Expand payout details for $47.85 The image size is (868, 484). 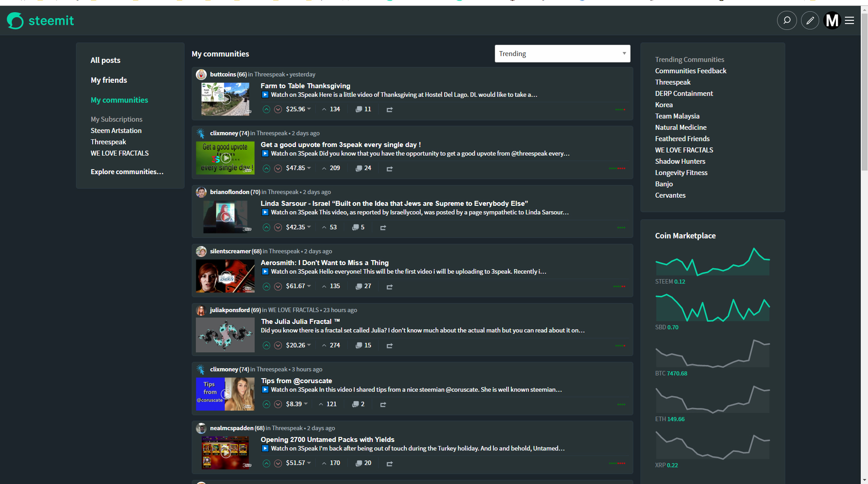click(298, 168)
